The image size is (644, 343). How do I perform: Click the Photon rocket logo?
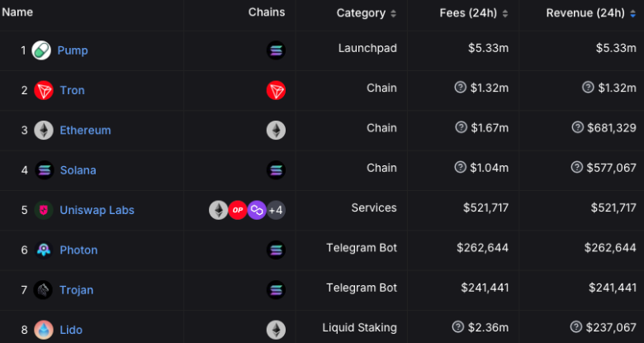(44, 250)
